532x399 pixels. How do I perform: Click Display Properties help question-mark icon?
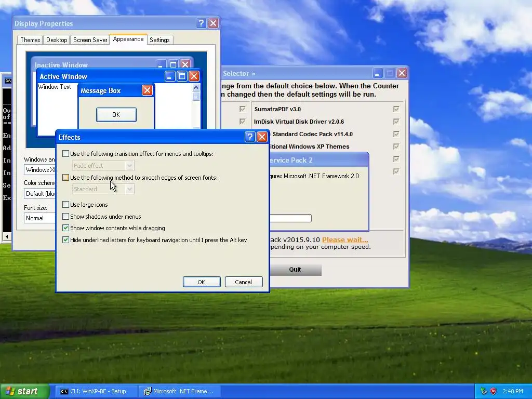(201, 23)
